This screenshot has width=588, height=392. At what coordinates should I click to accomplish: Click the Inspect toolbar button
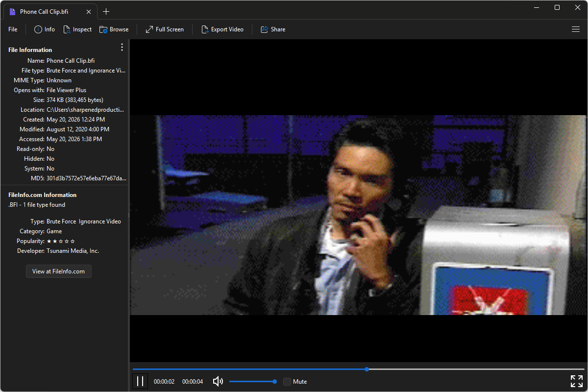[77, 29]
